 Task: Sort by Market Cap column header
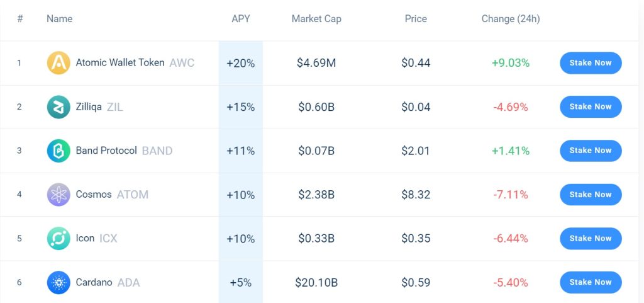click(x=316, y=19)
